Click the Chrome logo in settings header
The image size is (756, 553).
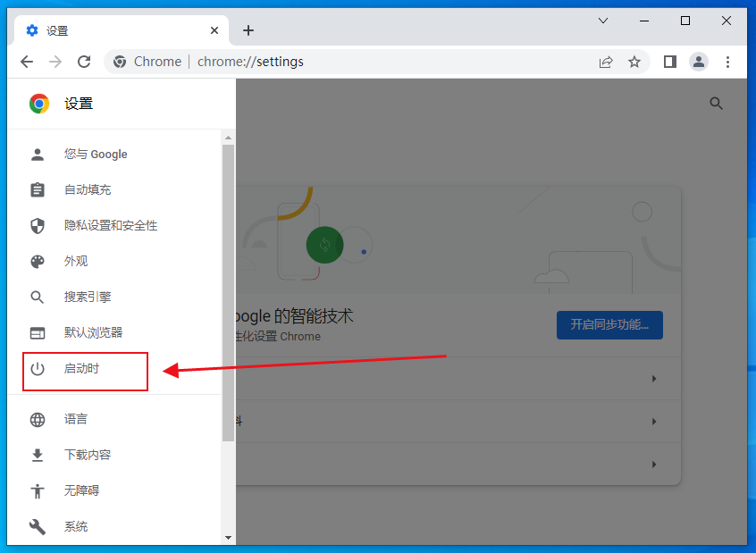tap(39, 104)
